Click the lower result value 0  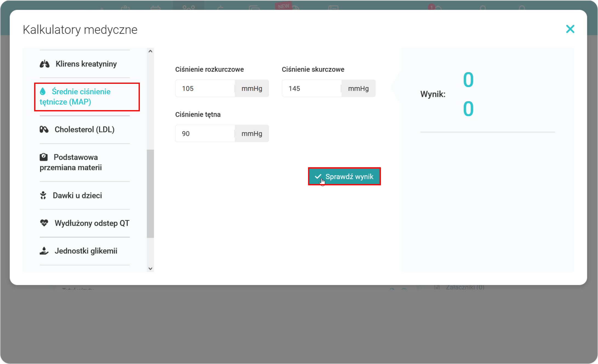tap(468, 109)
